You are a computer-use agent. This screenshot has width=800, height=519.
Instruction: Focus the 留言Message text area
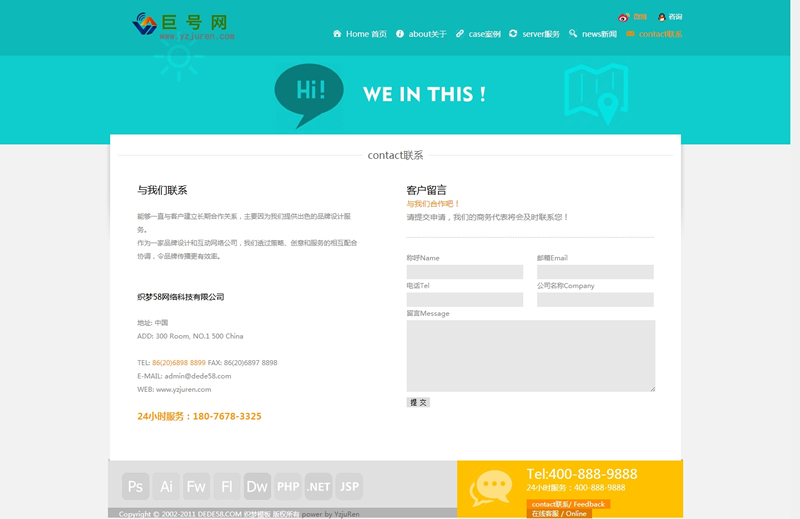coord(530,356)
